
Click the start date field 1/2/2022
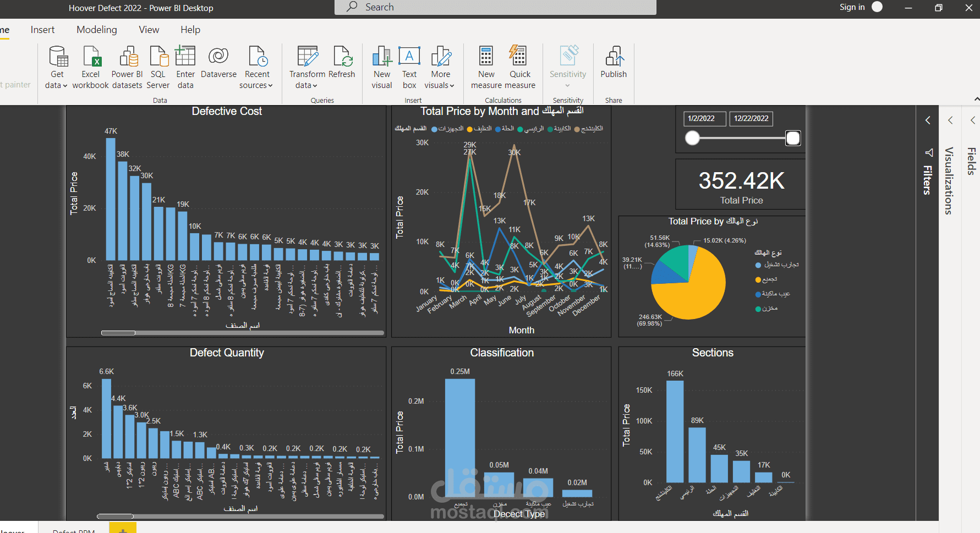[x=705, y=118]
